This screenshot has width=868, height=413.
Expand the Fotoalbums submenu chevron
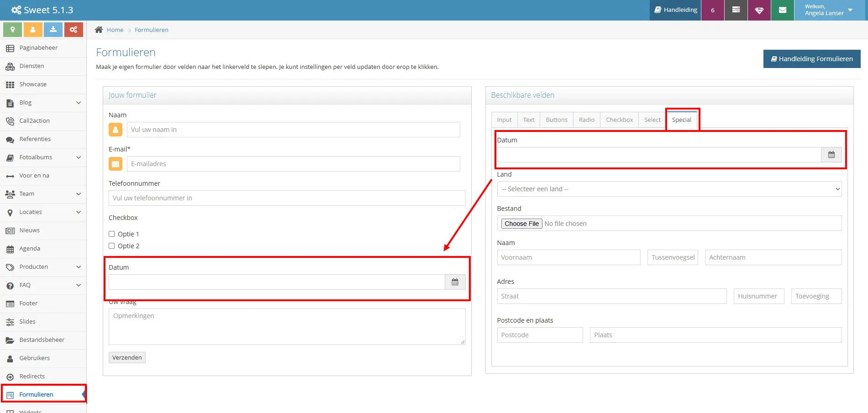[79, 157]
